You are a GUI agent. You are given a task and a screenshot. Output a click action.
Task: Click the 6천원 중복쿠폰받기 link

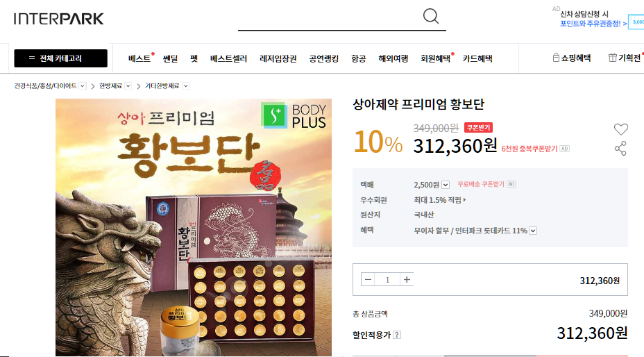[x=529, y=149]
